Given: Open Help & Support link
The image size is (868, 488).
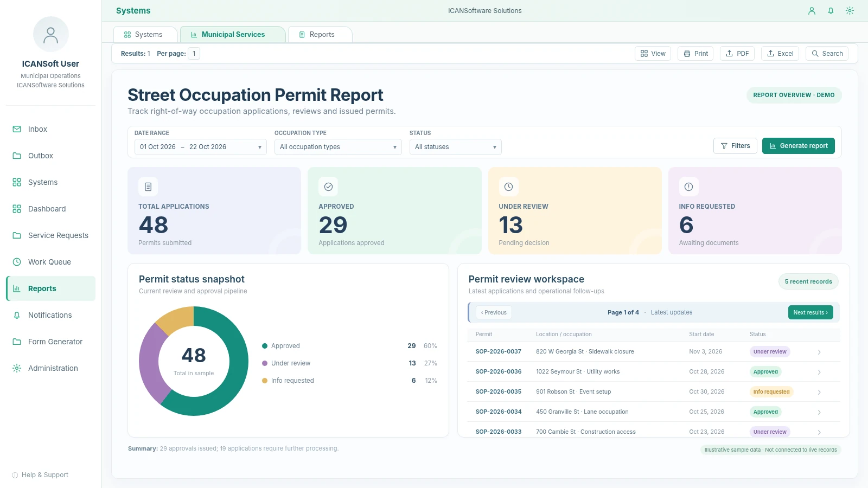Looking at the screenshot, I should (40, 475).
